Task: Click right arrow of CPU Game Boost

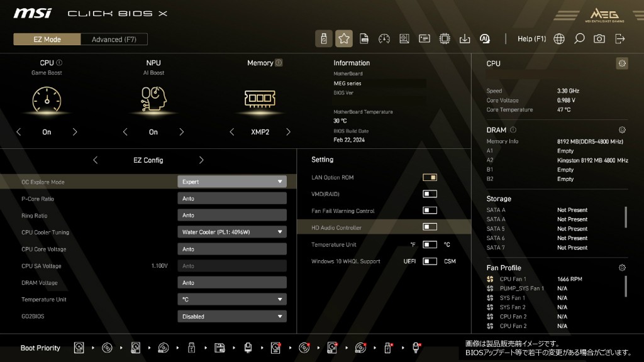Action: [75, 132]
